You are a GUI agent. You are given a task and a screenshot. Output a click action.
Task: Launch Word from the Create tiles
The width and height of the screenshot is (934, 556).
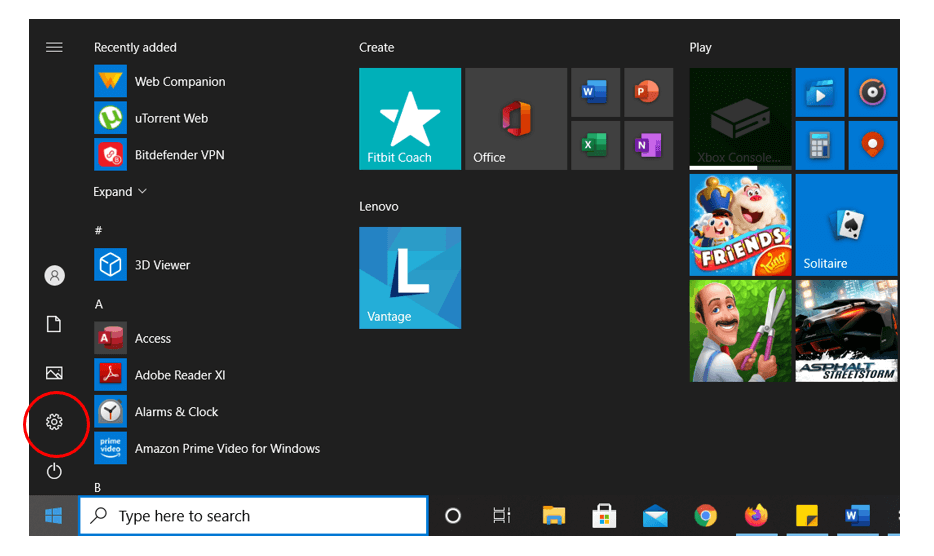pos(596,92)
